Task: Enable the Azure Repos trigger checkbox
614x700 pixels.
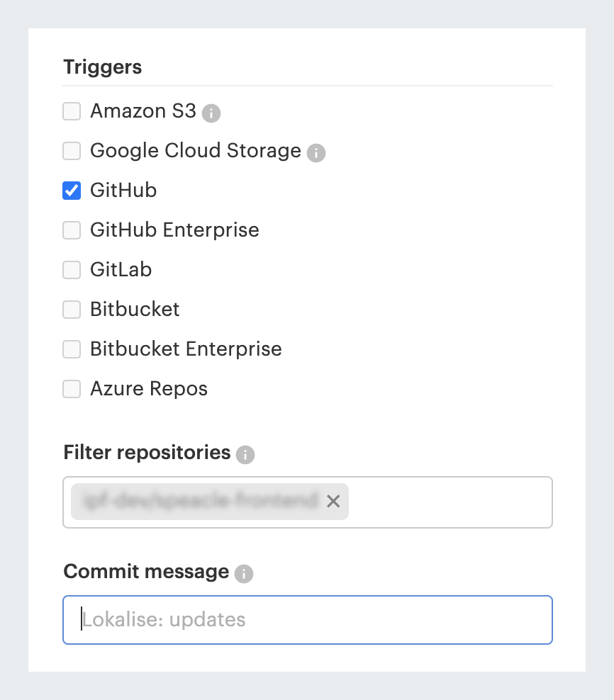Action: pos(72,389)
